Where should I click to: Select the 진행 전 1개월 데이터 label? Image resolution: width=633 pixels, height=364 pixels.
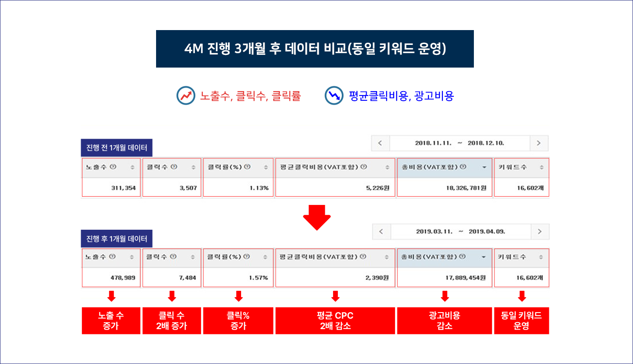coord(116,148)
